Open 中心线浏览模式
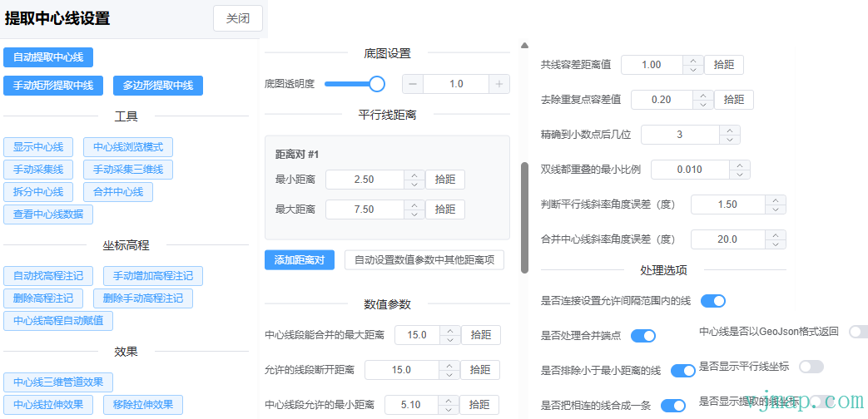The width and height of the screenshot is (868, 419). [x=127, y=147]
